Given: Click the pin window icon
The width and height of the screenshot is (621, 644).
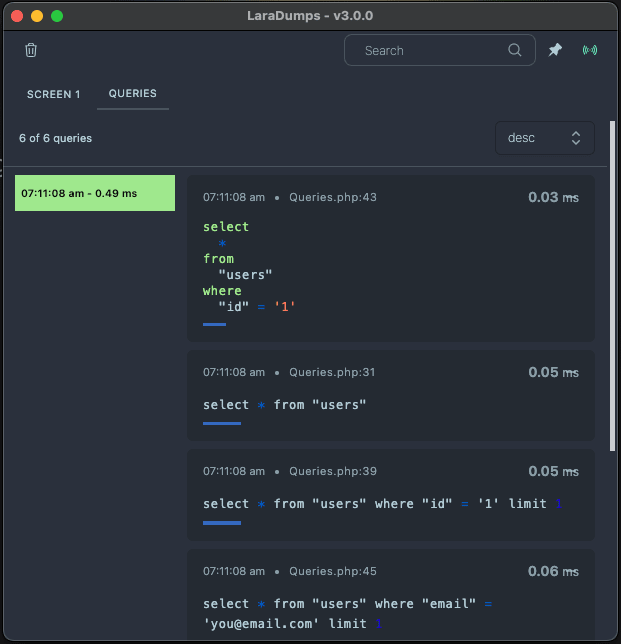Looking at the screenshot, I should (555, 50).
